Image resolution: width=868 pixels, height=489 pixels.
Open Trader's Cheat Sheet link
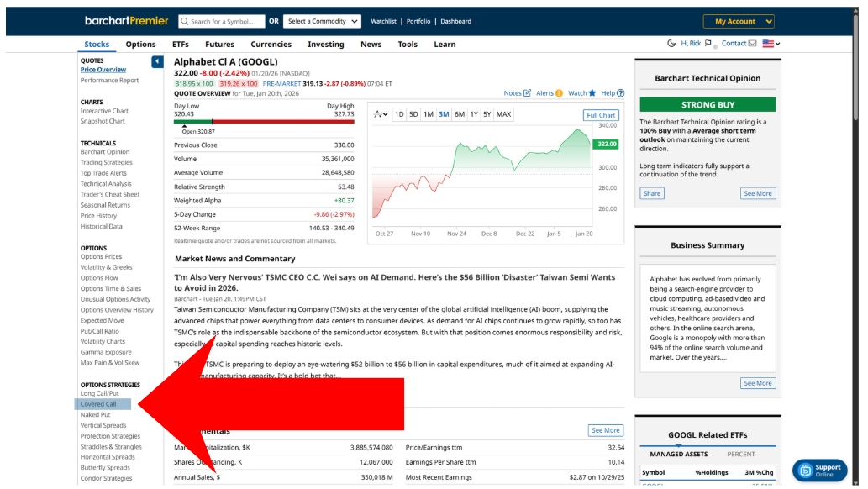pyautogui.click(x=109, y=194)
